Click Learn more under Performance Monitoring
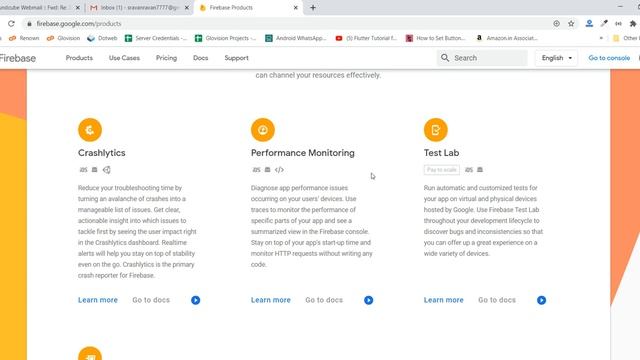 pyautogui.click(x=271, y=300)
